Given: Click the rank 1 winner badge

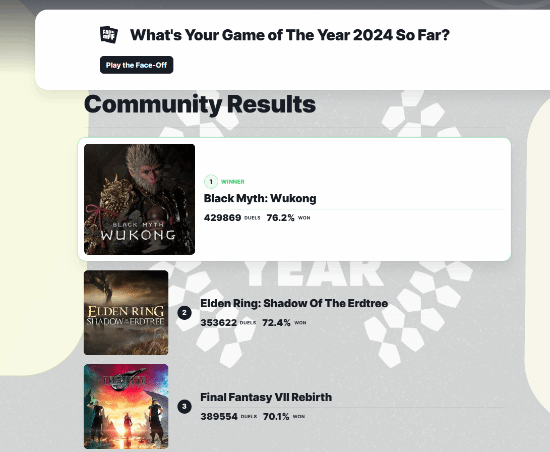Looking at the screenshot, I should (x=211, y=182).
